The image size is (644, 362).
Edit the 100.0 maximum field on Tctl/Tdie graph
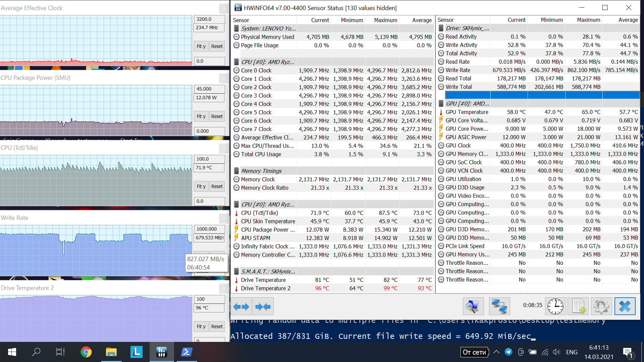click(x=210, y=159)
